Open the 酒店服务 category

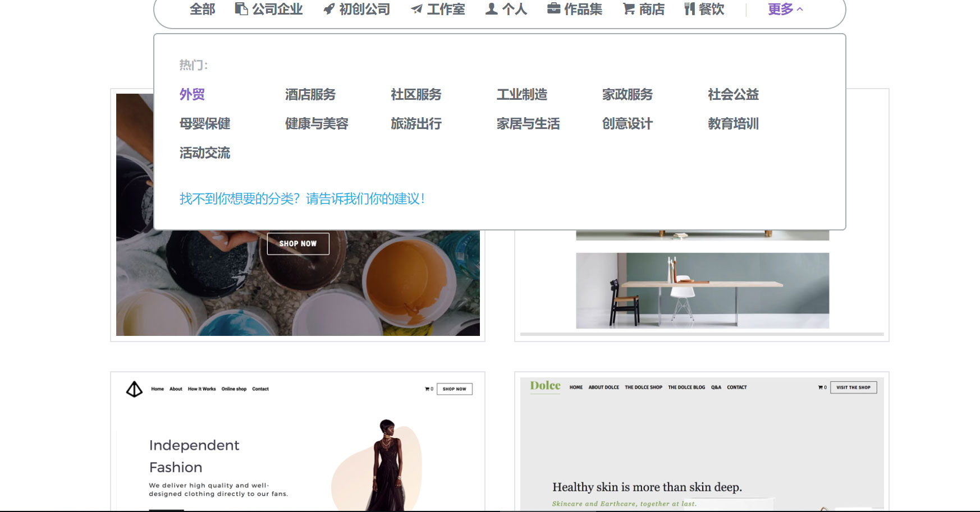310,94
